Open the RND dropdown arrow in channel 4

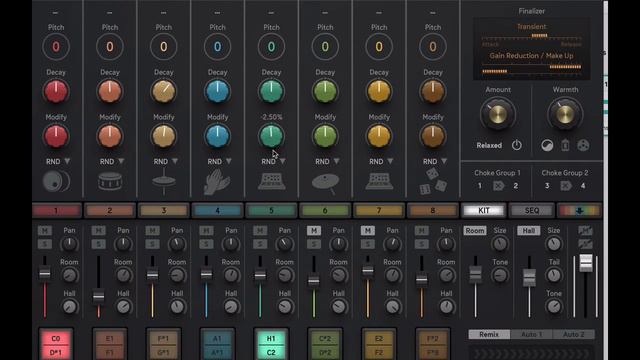coord(229,162)
